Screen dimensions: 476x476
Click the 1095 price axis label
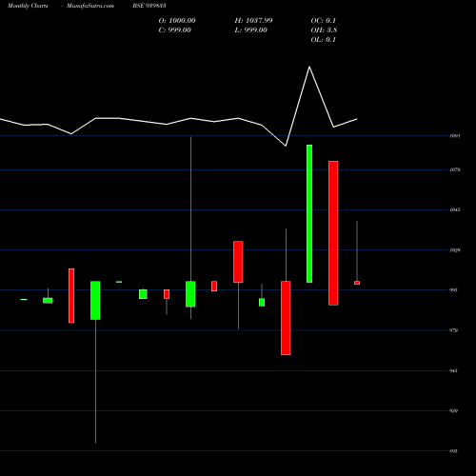pyautogui.click(x=455, y=136)
